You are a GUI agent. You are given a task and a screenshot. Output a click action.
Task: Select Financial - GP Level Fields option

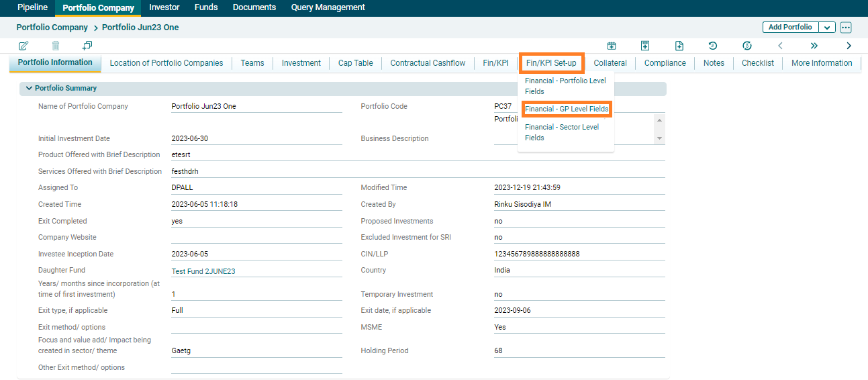click(567, 109)
